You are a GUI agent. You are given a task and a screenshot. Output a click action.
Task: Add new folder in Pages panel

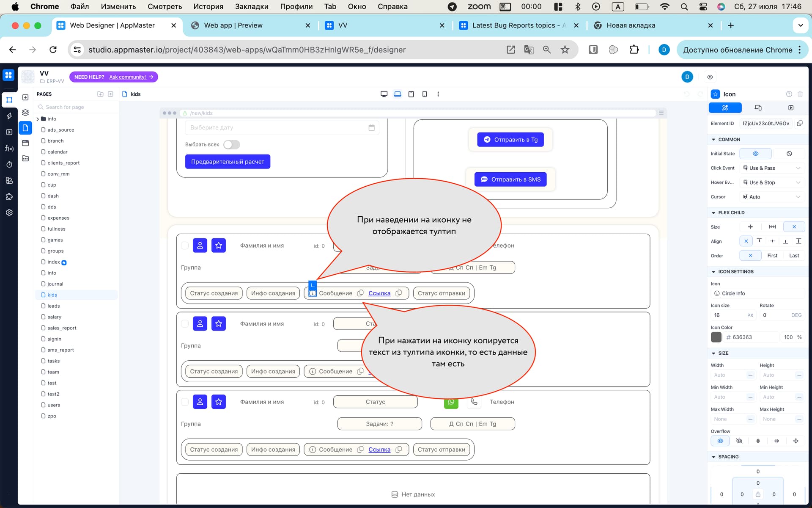click(x=100, y=94)
